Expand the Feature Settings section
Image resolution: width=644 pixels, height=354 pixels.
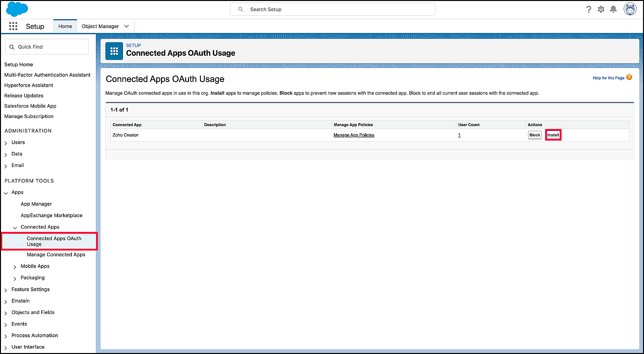tap(6, 290)
